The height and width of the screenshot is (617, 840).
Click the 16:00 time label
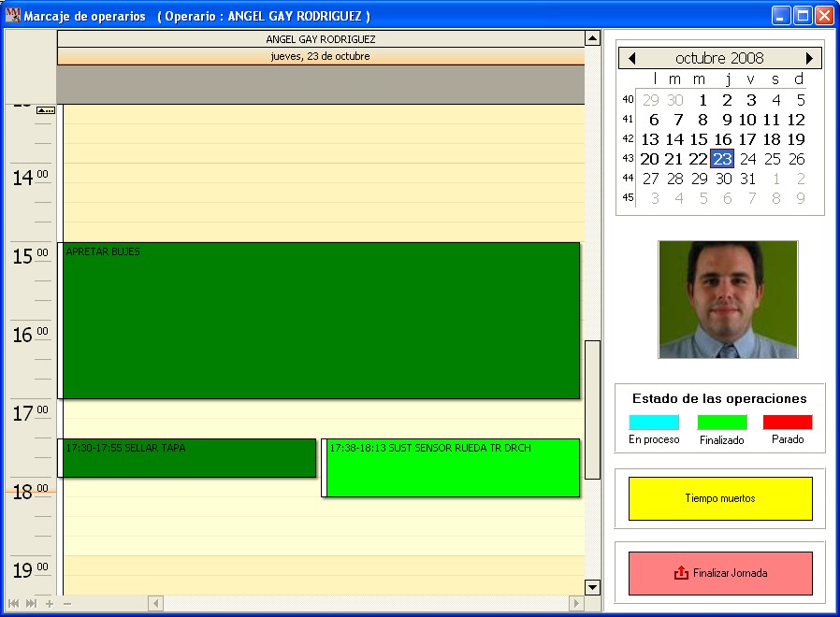click(31, 335)
